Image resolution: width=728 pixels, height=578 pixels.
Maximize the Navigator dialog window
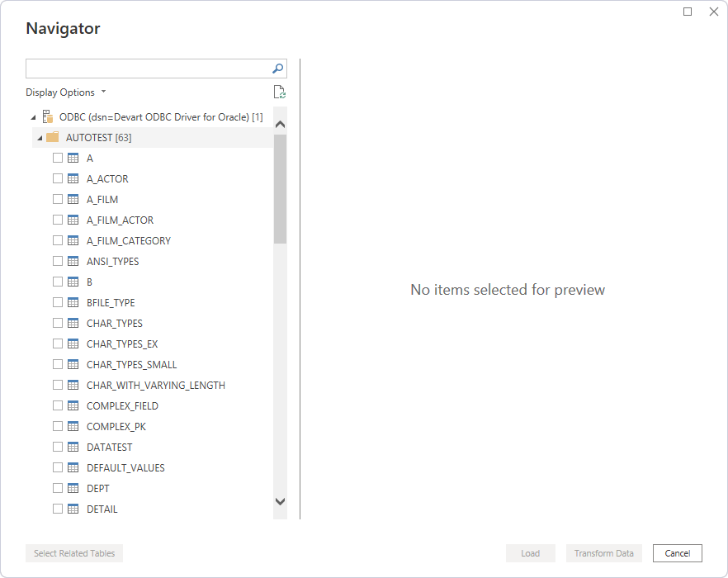[x=688, y=12]
